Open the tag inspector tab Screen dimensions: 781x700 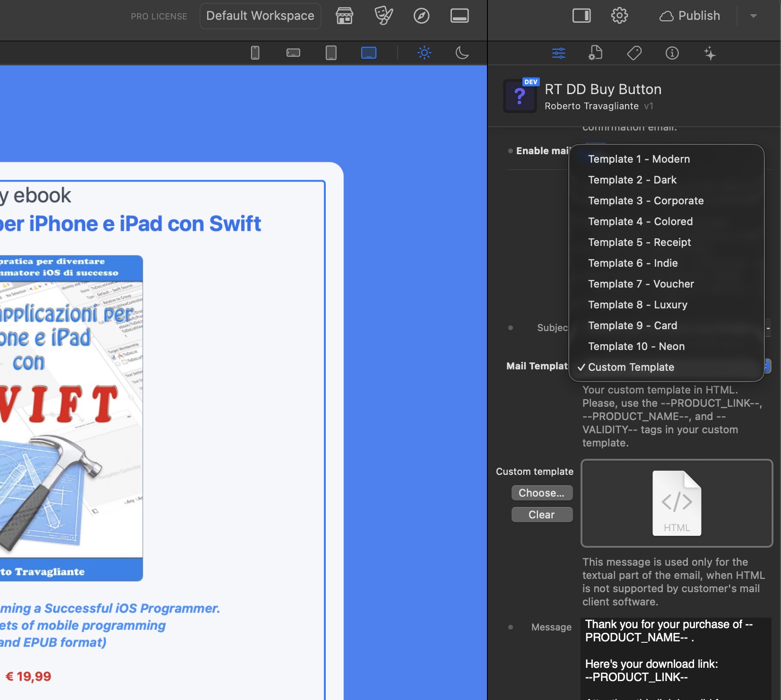click(634, 53)
